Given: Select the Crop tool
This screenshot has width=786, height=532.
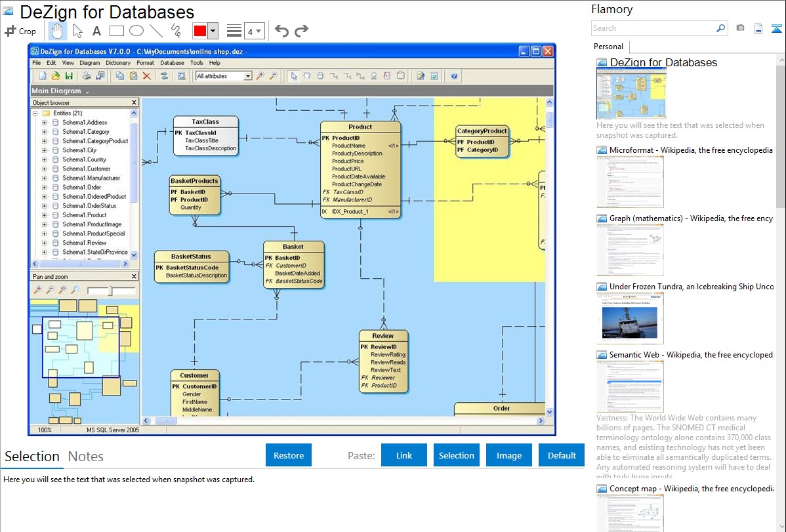Looking at the screenshot, I should click(x=20, y=31).
